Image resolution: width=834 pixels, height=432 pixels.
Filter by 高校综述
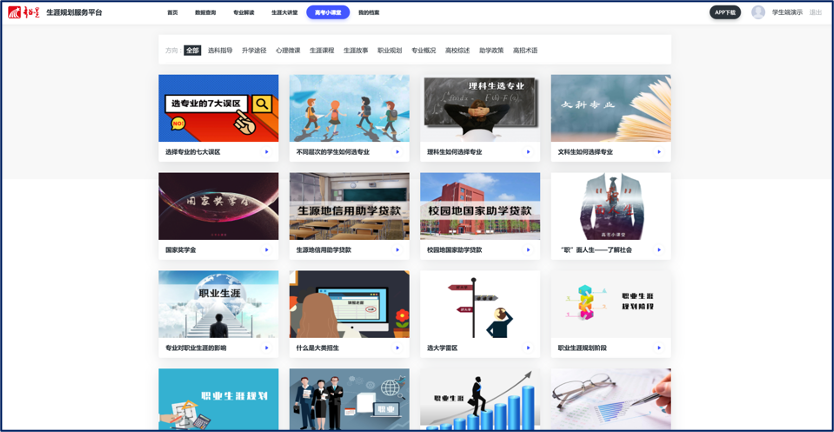[x=457, y=51]
